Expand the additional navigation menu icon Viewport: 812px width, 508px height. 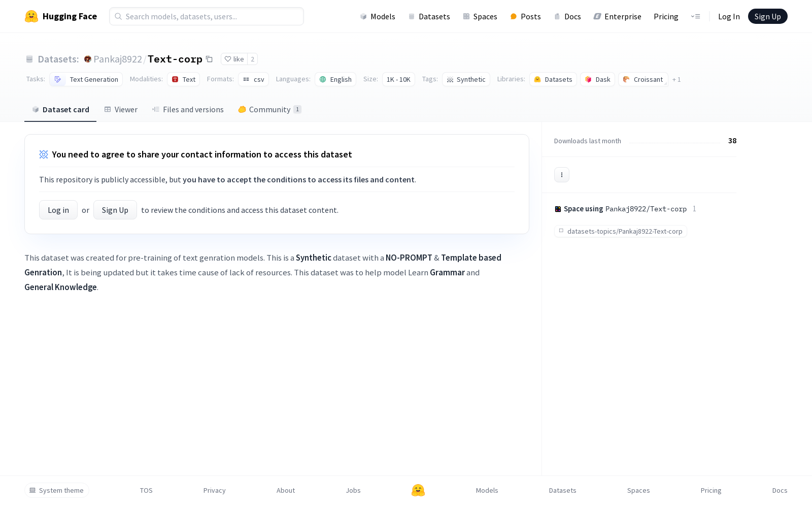click(695, 16)
